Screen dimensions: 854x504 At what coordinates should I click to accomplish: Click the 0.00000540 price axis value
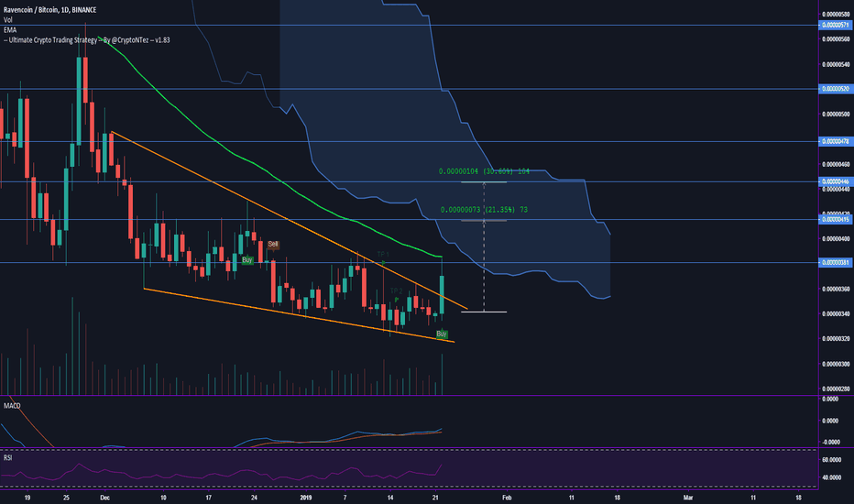point(836,64)
